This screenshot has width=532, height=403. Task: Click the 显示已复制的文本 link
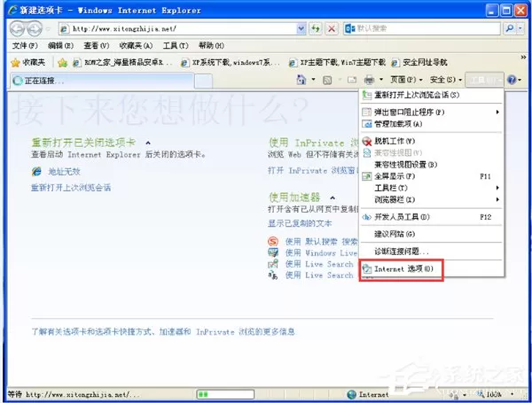coord(300,223)
